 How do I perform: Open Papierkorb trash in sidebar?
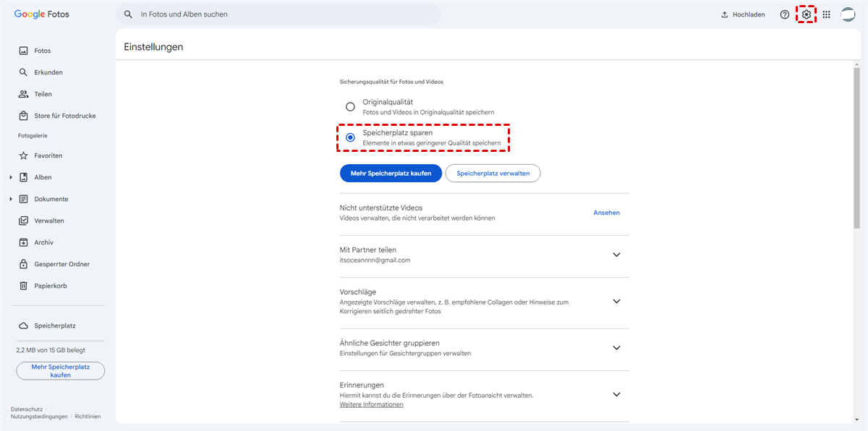23,286
